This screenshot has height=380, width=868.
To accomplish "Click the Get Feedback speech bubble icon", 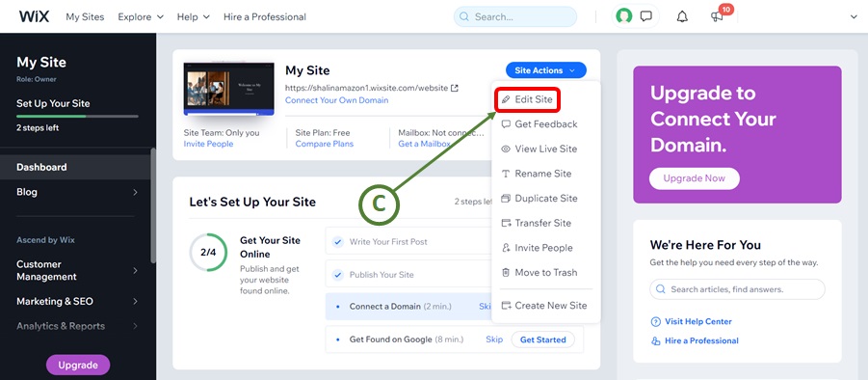I will (x=506, y=124).
